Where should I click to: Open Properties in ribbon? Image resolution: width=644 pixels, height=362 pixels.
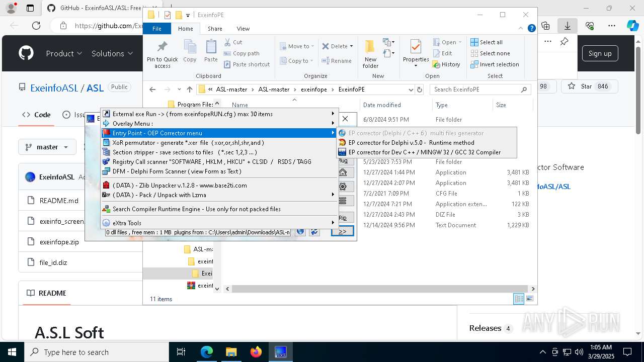[416, 54]
